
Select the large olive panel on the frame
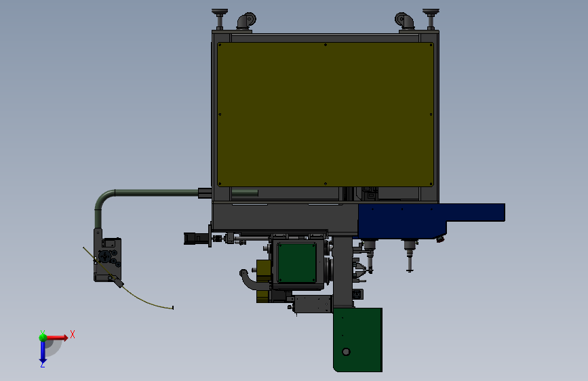[325, 115]
